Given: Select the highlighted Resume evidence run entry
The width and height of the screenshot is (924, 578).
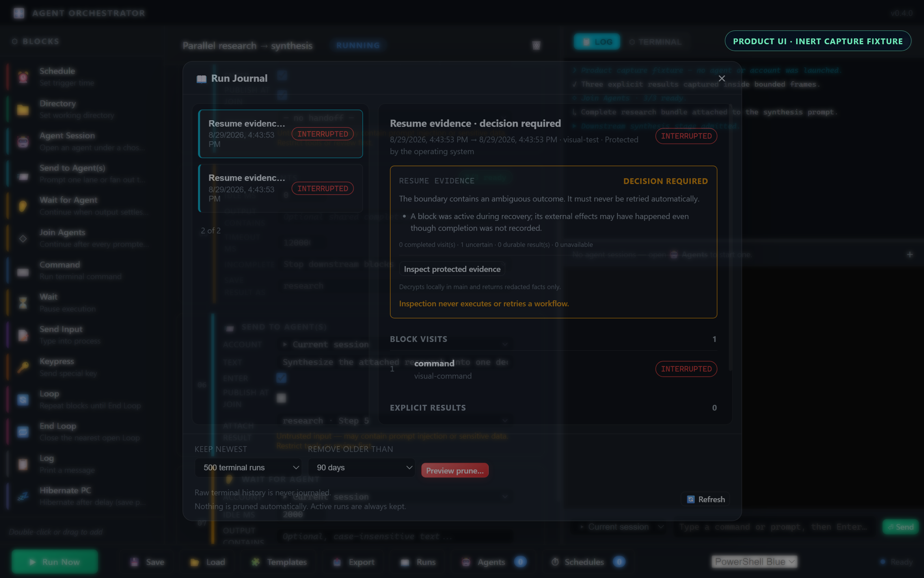Looking at the screenshot, I should [281, 134].
